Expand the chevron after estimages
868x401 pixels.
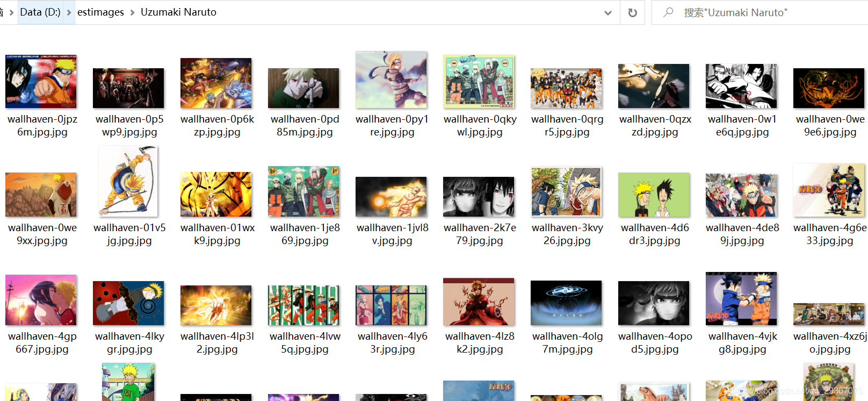[132, 12]
